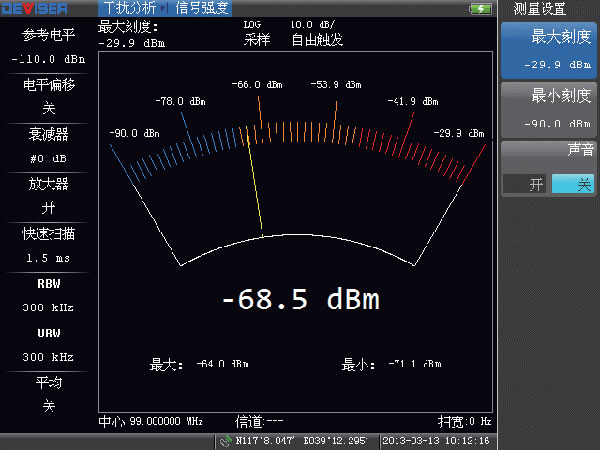Click the GPS satellite icon in status bar
Image resolution: width=600 pixels, height=450 pixels.
point(225,440)
